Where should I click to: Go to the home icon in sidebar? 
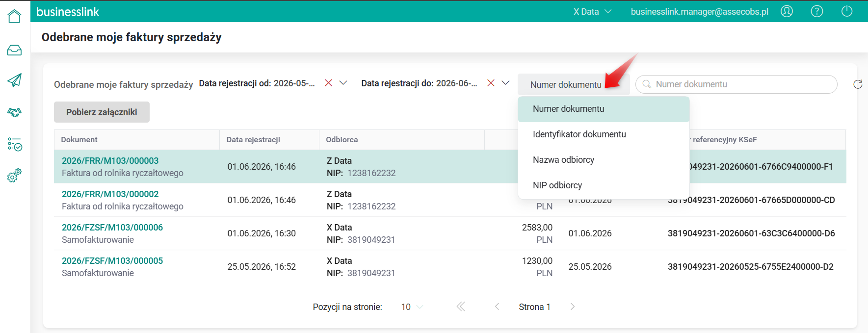[x=15, y=16]
